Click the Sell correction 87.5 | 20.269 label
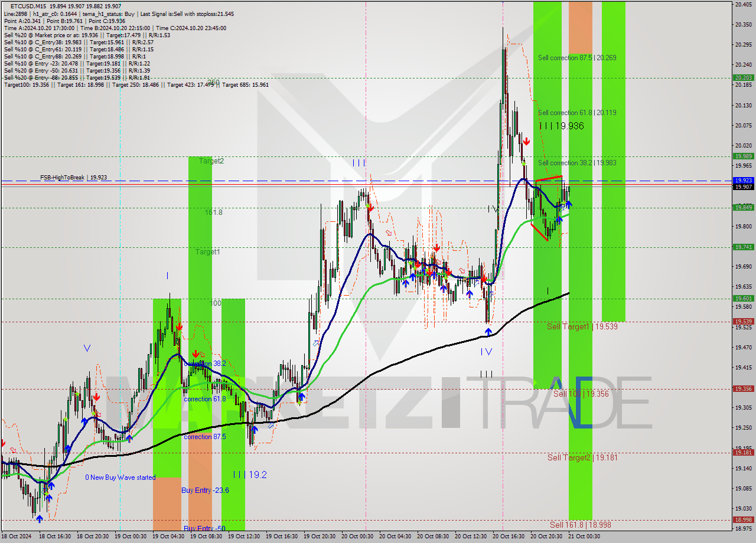This screenshot has width=756, height=543. click(577, 58)
